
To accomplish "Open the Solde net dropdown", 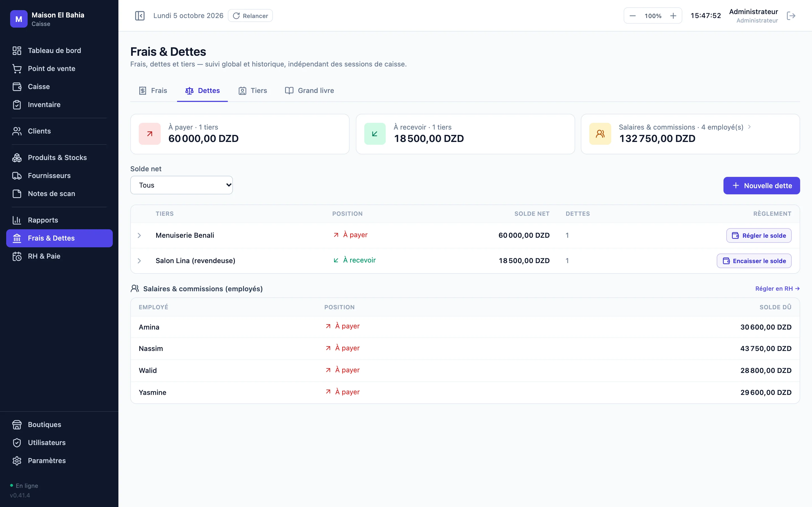I will 182,185.
